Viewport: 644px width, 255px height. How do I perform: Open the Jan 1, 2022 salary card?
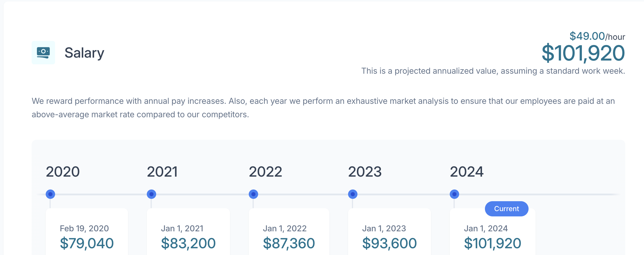coord(289,232)
